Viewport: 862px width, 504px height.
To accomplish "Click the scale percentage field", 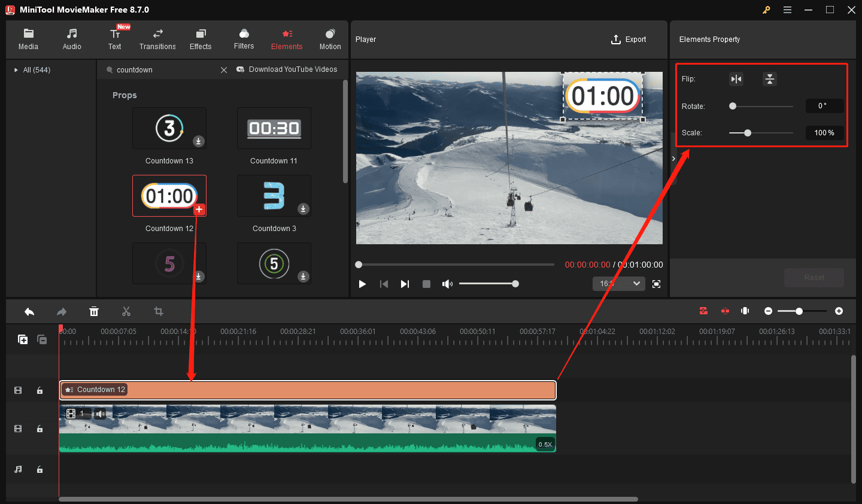I will 824,133.
